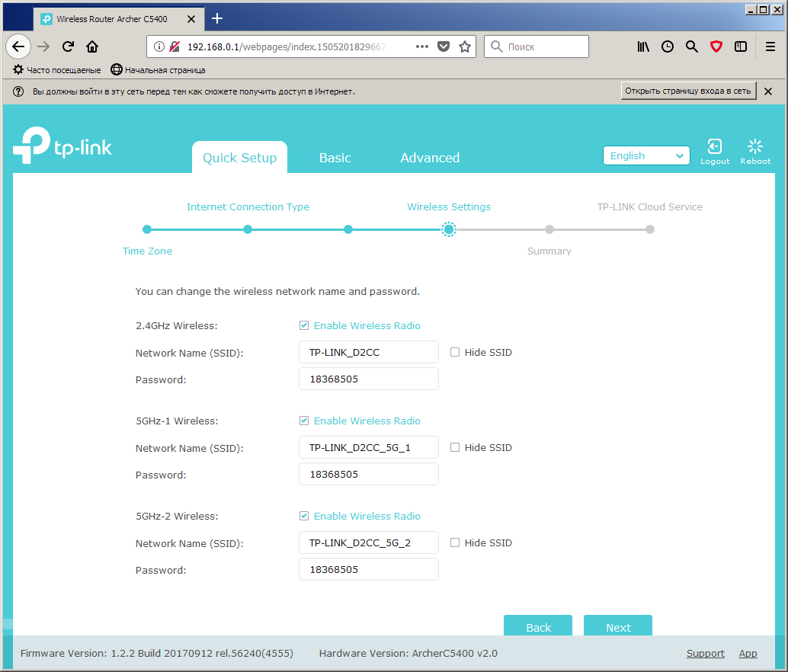Open a new browser tab
The image size is (788, 672).
tap(217, 18)
